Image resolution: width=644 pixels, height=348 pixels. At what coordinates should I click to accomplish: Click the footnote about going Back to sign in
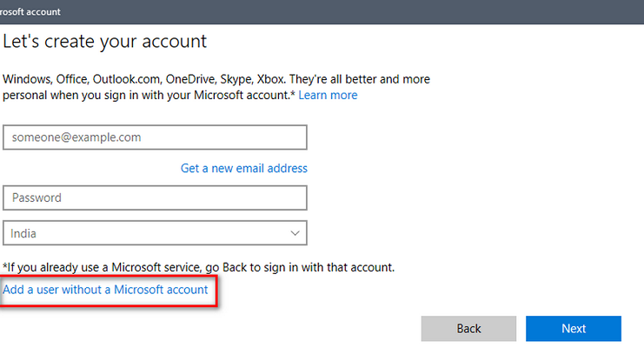tap(199, 267)
